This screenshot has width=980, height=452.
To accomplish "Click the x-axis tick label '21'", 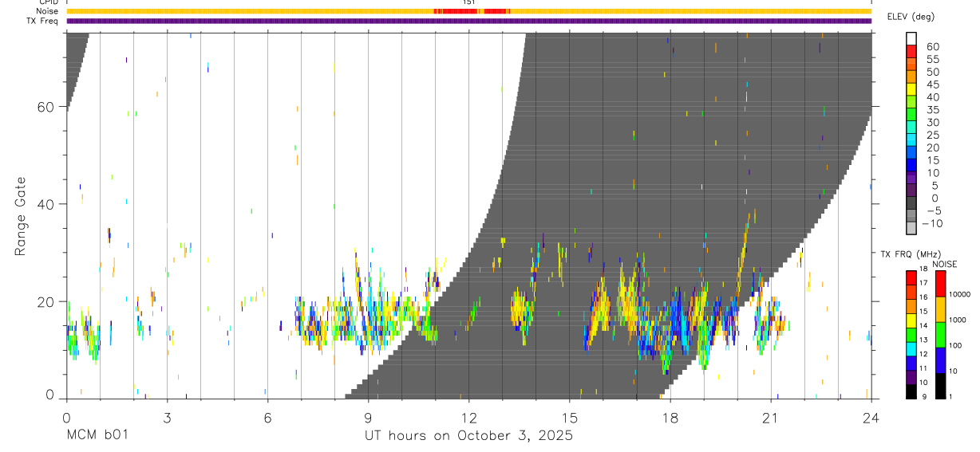I will point(770,417).
